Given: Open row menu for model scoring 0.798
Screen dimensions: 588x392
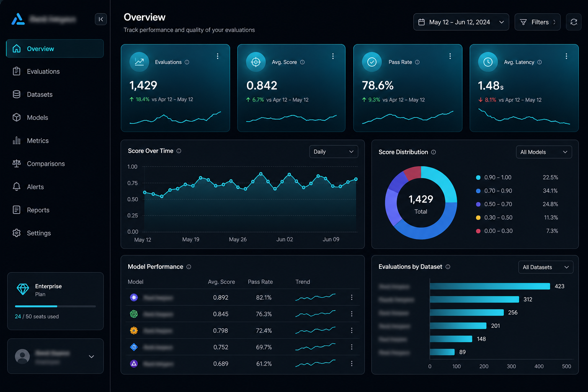Looking at the screenshot, I should click(x=351, y=330).
